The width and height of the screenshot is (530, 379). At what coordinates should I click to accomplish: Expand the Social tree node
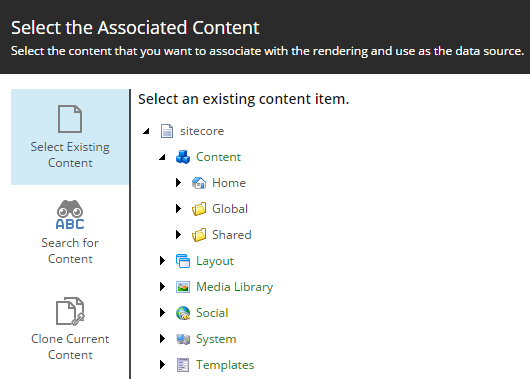pos(162,313)
